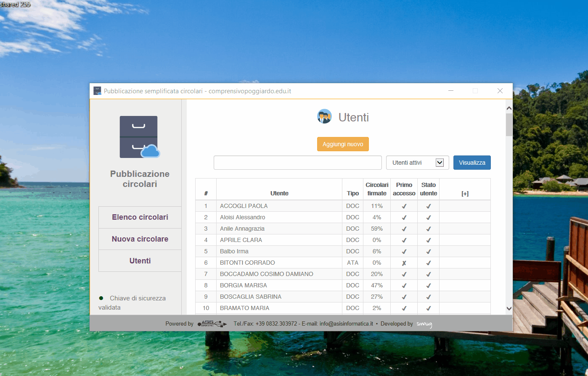This screenshot has height=376, width=588.
Task: Click the 47% signed circulars value
Action: point(377,285)
